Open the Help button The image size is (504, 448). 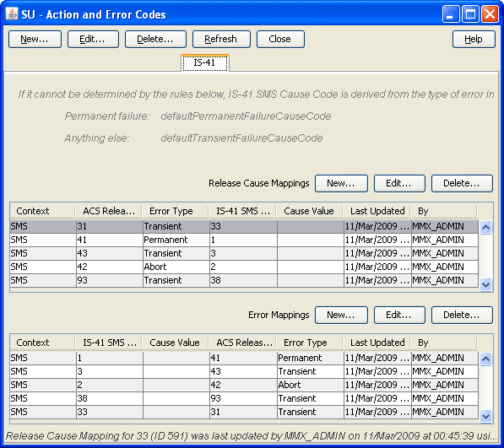474,39
